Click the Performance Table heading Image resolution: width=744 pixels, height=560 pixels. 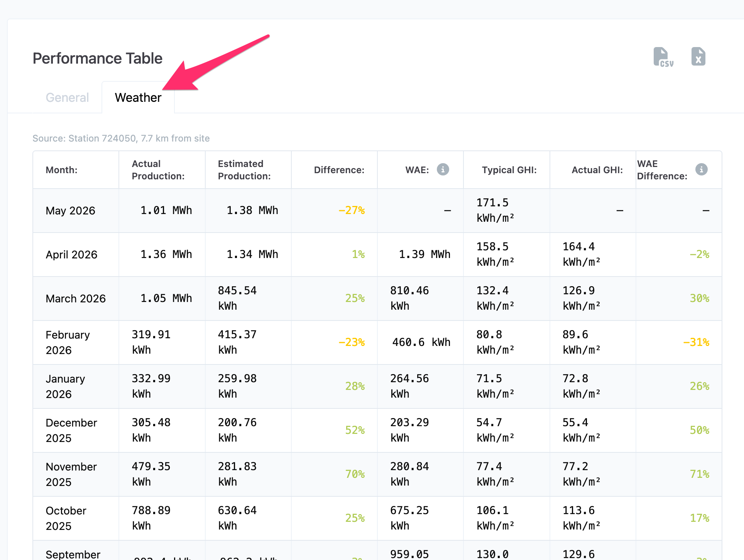coord(98,59)
